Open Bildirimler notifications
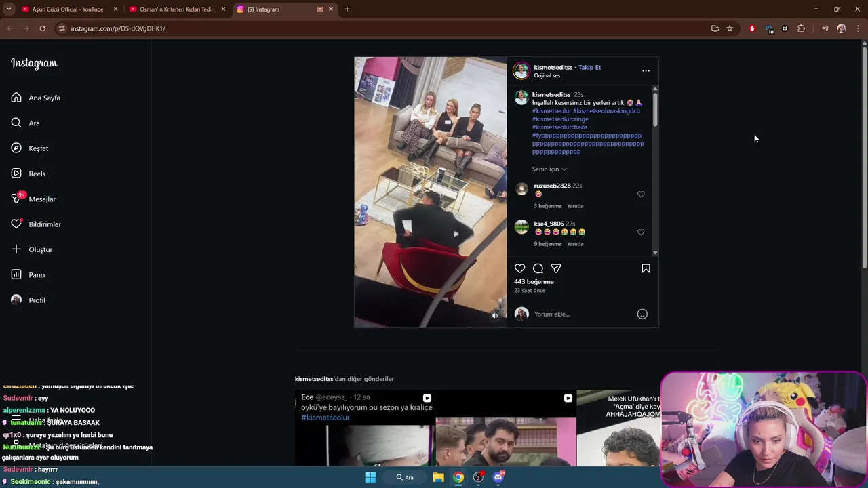This screenshot has height=488, width=868. (x=36, y=224)
